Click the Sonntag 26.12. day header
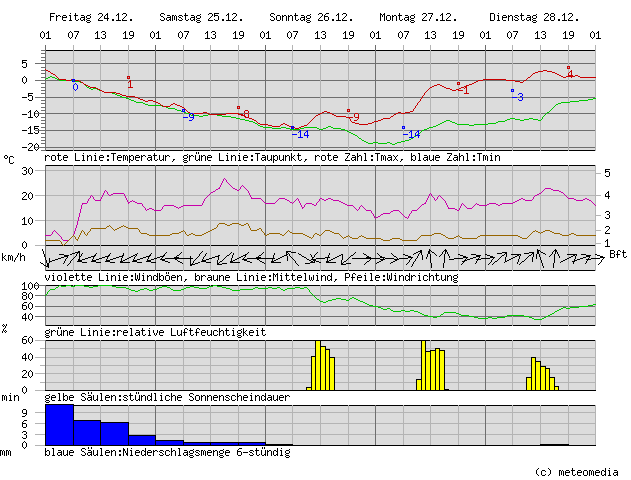The height and width of the screenshot is (480, 631). (x=306, y=18)
